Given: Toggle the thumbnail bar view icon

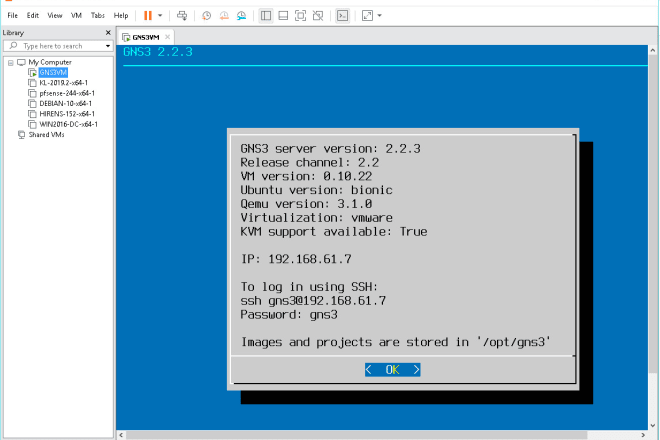Looking at the screenshot, I should pyautogui.click(x=283, y=16).
